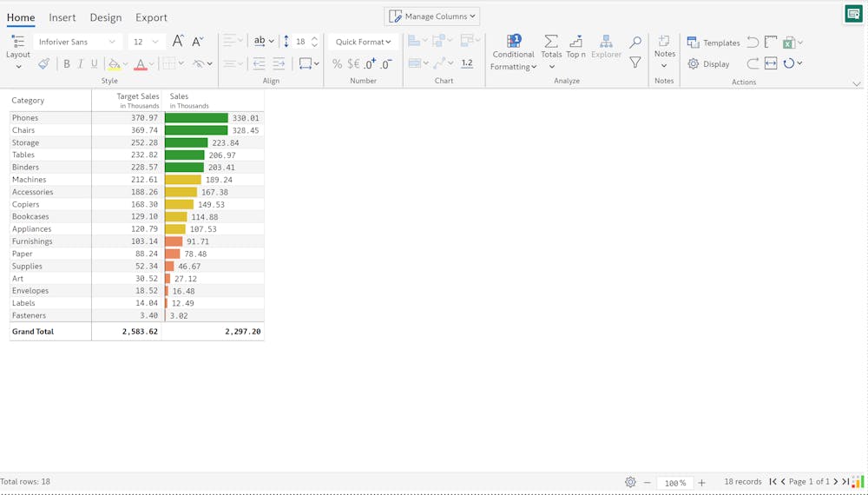Open the text wrap 'ab' dropdown
The height and width of the screenshot is (495, 868).
(264, 41)
